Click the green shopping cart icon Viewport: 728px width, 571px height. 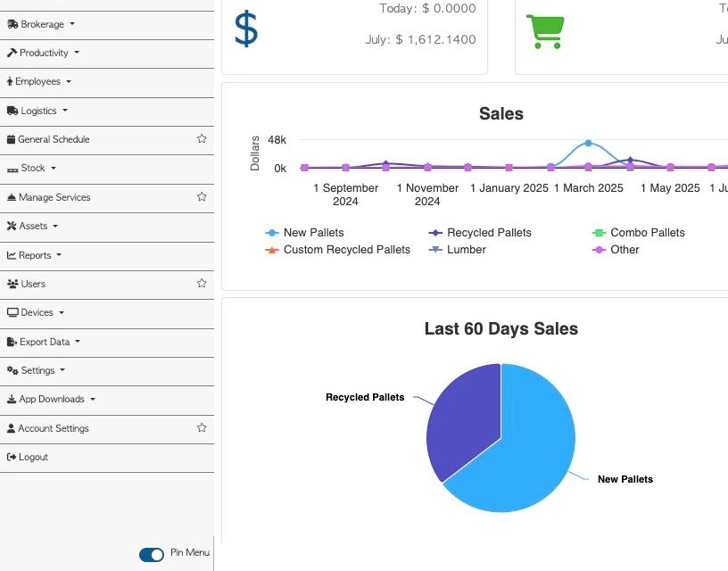coord(545,31)
